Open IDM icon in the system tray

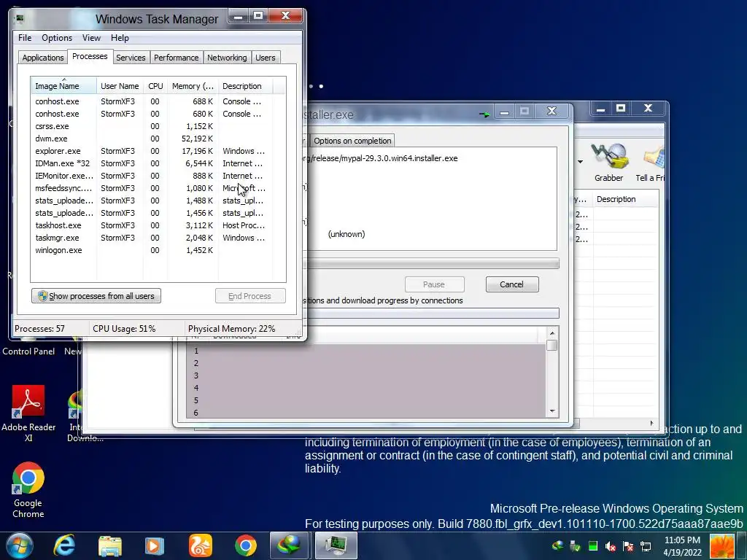pyautogui.click(x=557, y=545)
